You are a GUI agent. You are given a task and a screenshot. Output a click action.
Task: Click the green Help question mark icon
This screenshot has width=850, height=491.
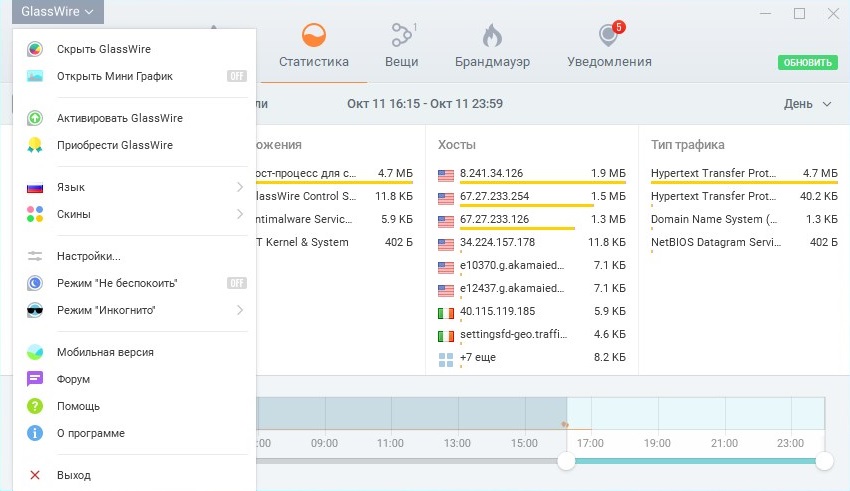[x=36, y=406]
